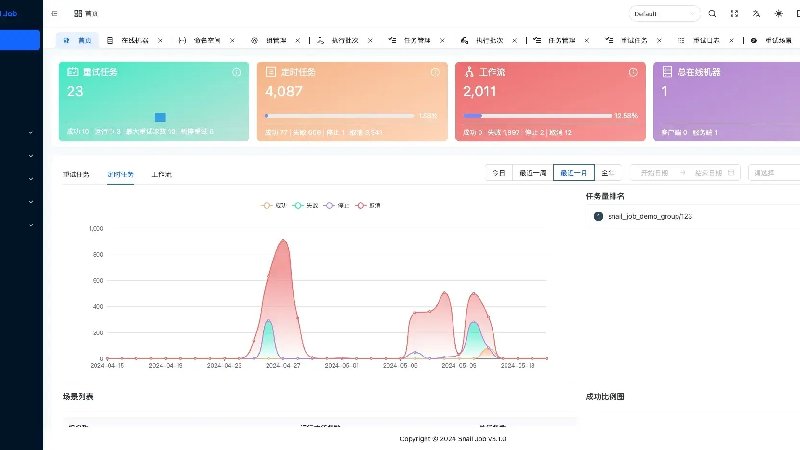
Task: Select the 定时任务 chart tab
Action: click(120, 174)
